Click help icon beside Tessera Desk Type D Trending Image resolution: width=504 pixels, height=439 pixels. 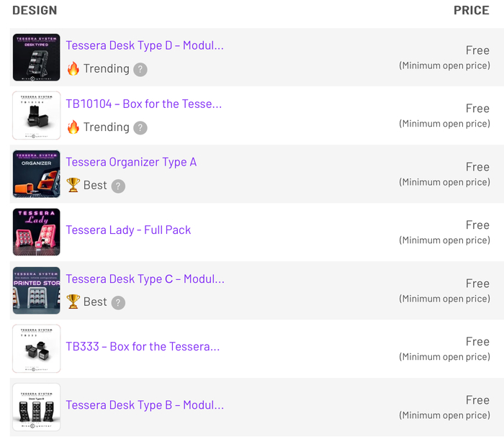(x=141, y=69)
